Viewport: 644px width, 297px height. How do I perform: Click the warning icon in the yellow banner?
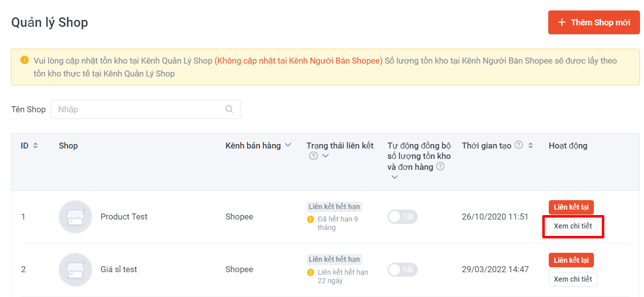24,60
